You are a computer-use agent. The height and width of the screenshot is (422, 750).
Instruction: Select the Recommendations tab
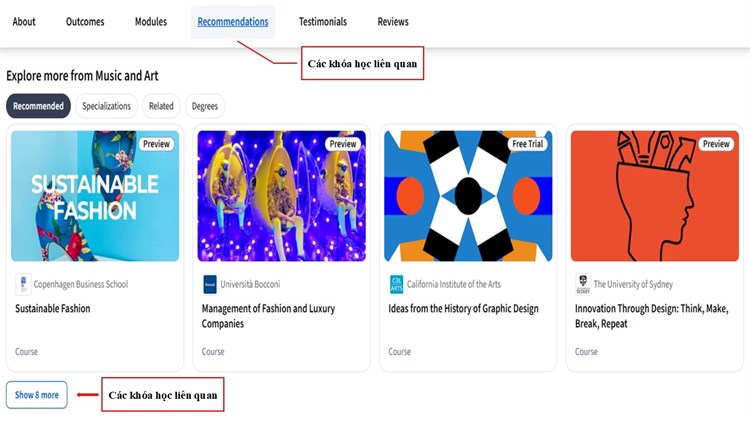(233, 22)
